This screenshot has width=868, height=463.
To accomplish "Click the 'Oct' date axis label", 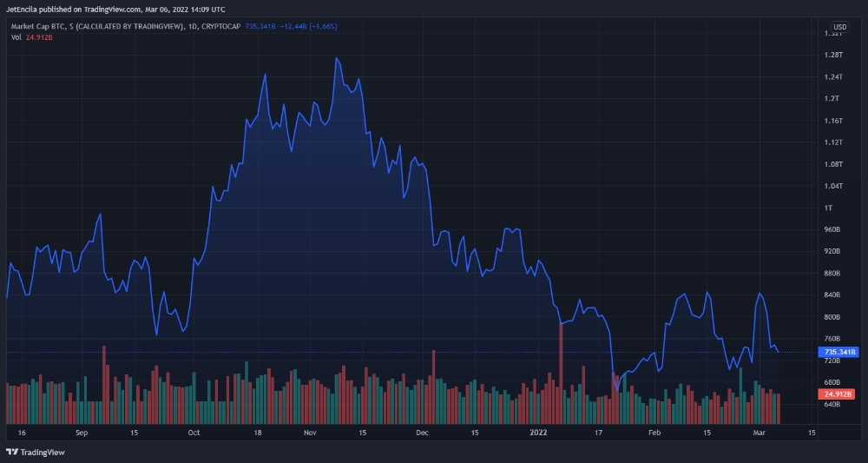I will click(x=194, y=433).
